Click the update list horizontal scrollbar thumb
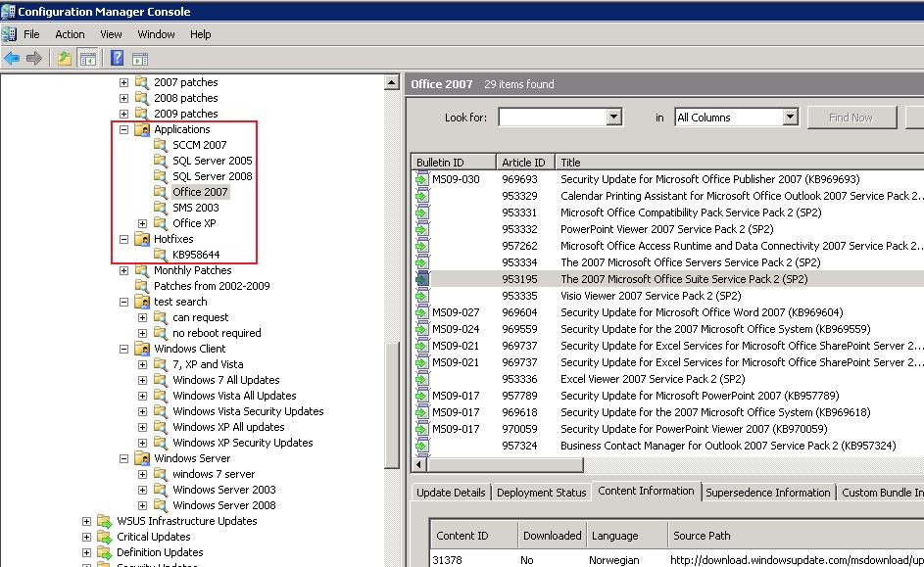 (505, 464)
